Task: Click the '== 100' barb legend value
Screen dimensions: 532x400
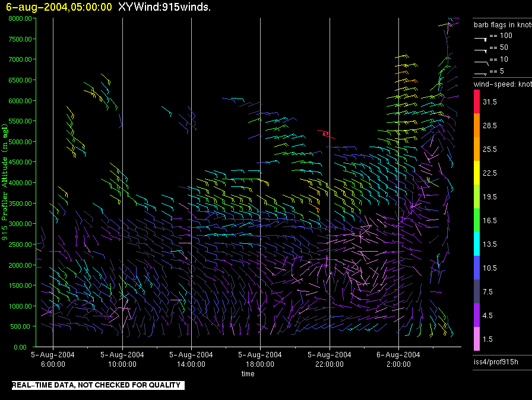Action: [501, 36]
